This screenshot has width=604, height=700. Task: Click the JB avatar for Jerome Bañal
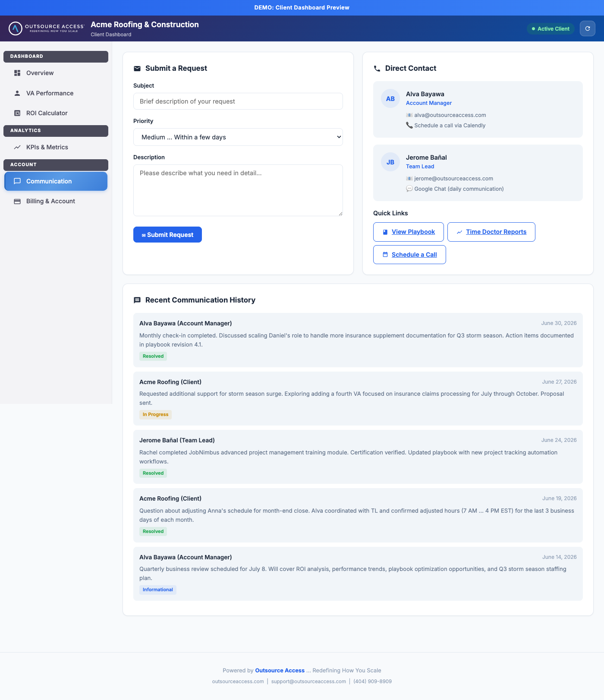coord(390,162)
